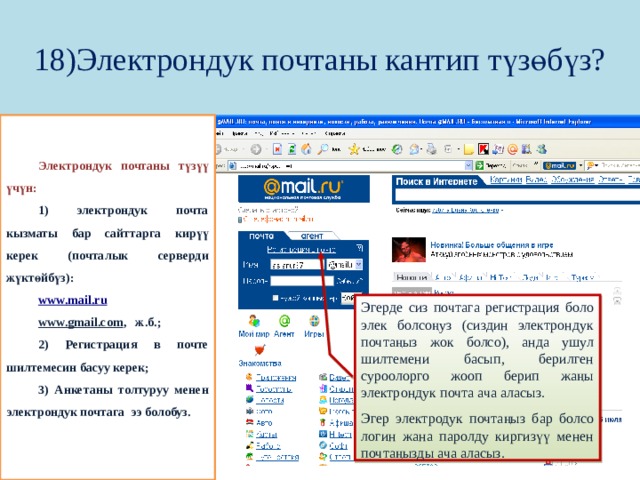This screenshot has height=480, width=640.
Task: Click the game promo thumbnail image
Action: pos(409,249)
